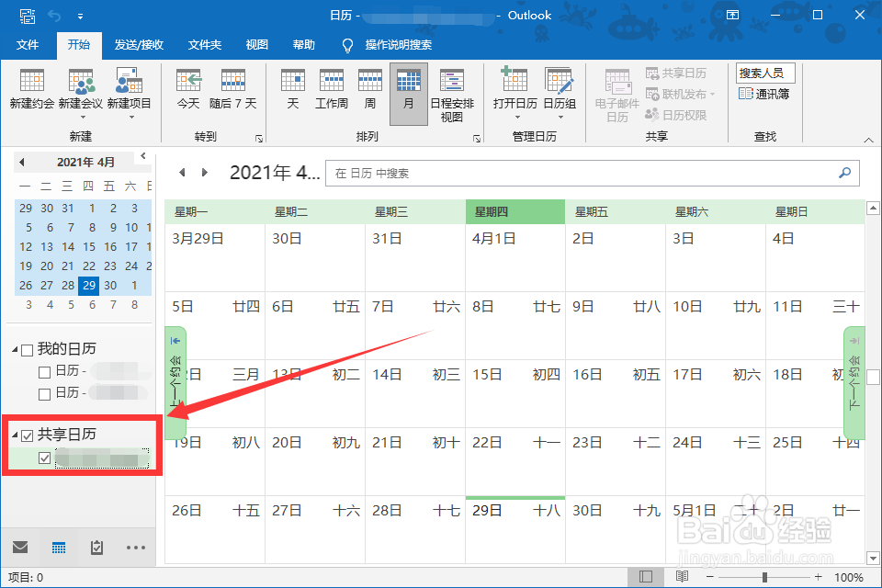Expand the 新建项目 dropdown arrow

pyautogui.click(x=131, y=117)
